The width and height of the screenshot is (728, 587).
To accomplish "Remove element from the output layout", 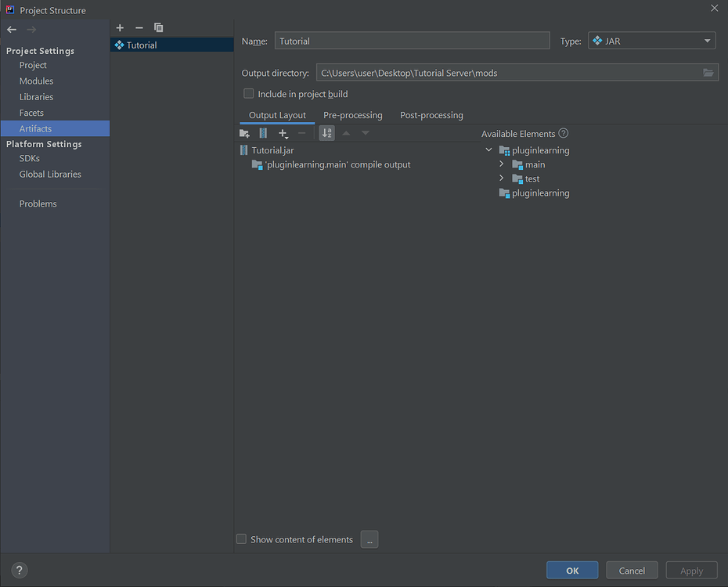I will pyautogui.click(x=302, y=134).
